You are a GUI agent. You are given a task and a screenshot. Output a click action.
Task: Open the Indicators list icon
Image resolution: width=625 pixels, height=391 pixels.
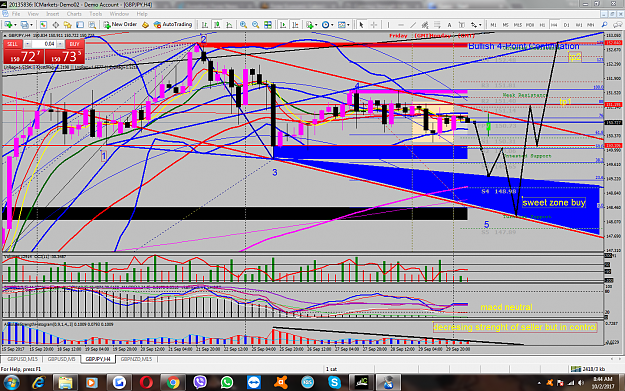tap(310, 25)
